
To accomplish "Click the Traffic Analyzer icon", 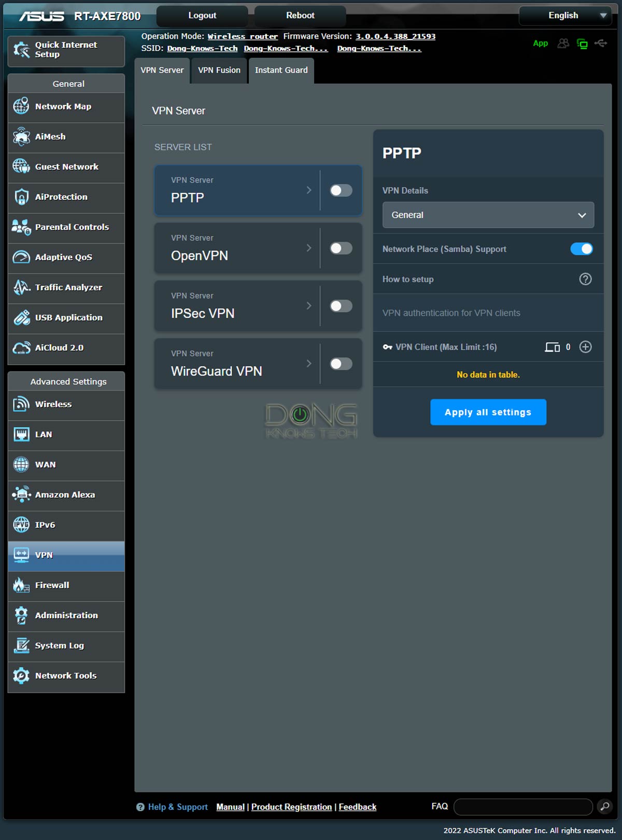I will point(21,287).
